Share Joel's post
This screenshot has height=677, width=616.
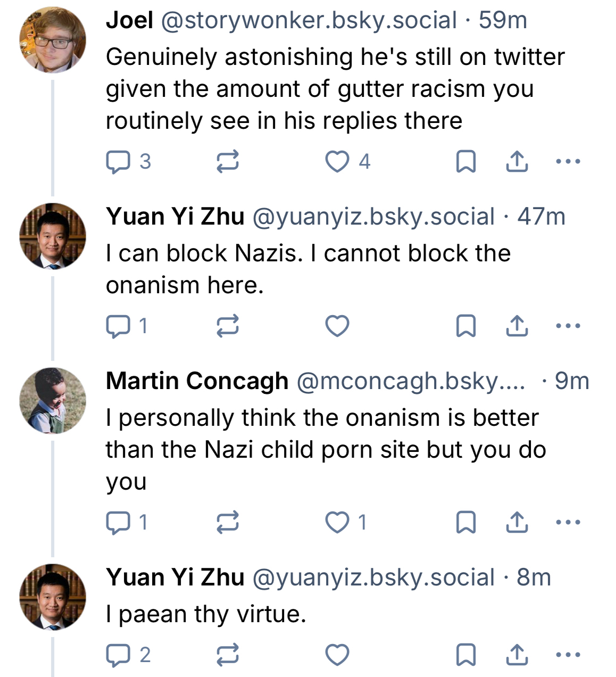coord(517,162)
